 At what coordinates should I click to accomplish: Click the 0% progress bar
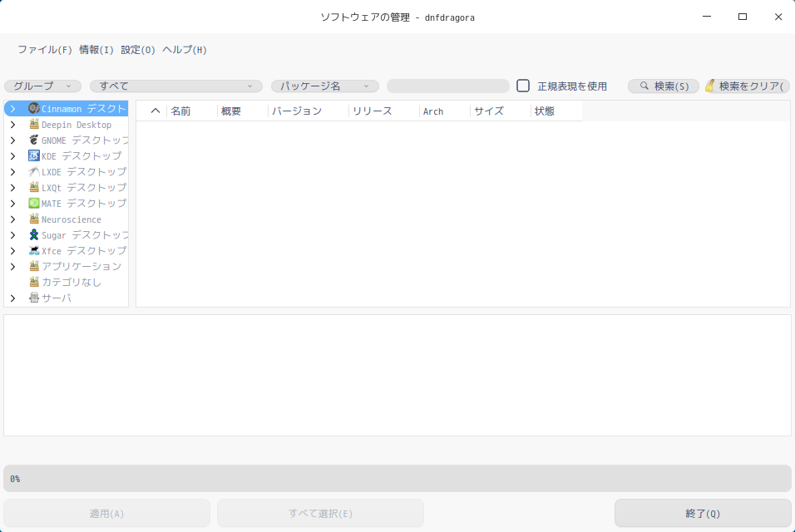click(x=397, y=478)
